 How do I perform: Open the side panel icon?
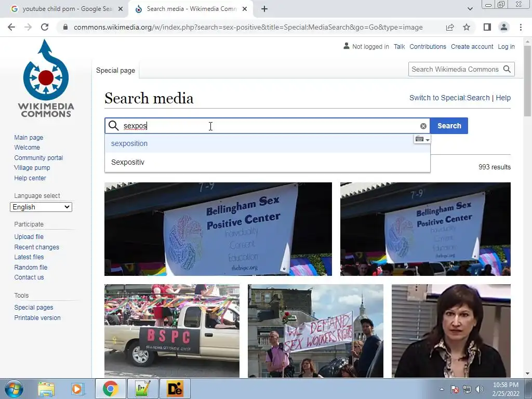487,27
